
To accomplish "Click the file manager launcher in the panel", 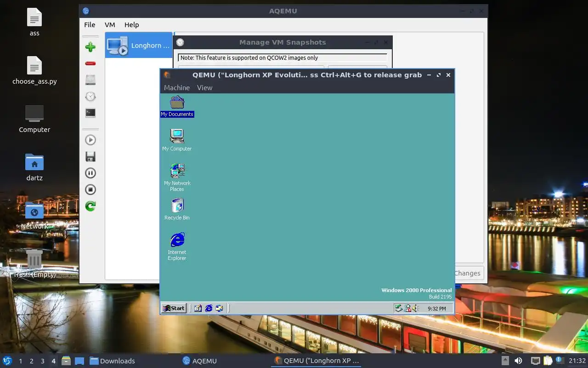I will 66,361.
